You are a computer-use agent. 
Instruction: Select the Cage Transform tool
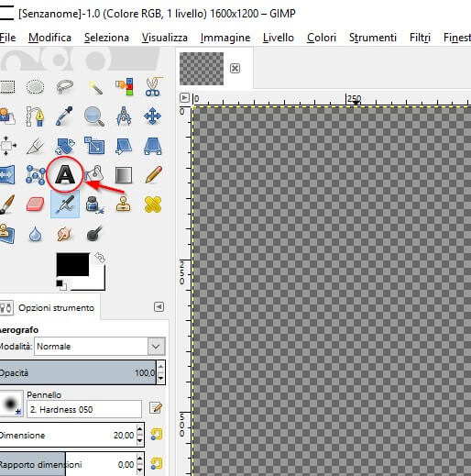36,175
